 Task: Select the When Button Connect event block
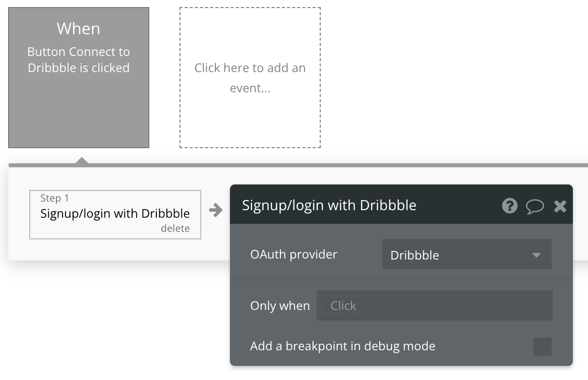point(79,78)
